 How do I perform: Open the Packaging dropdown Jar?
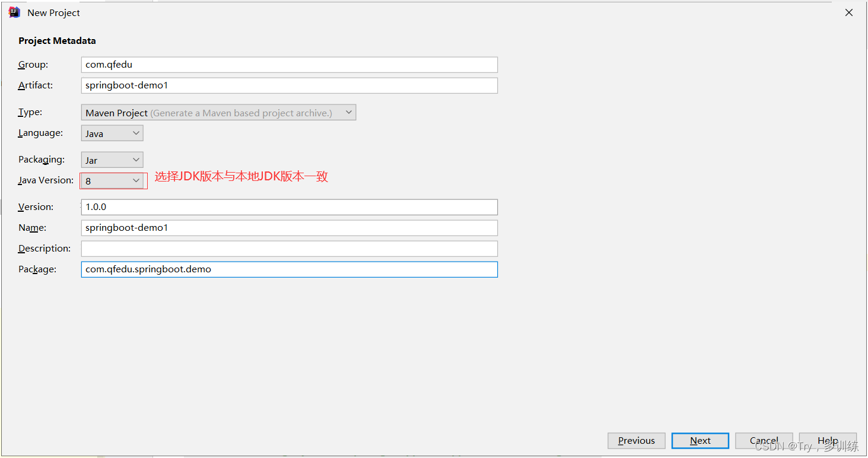[112, 160]
